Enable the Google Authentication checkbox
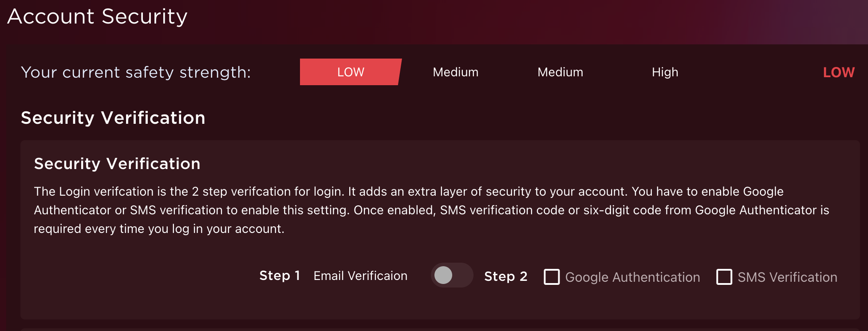868x331 pixels. [x=552, y=277]
